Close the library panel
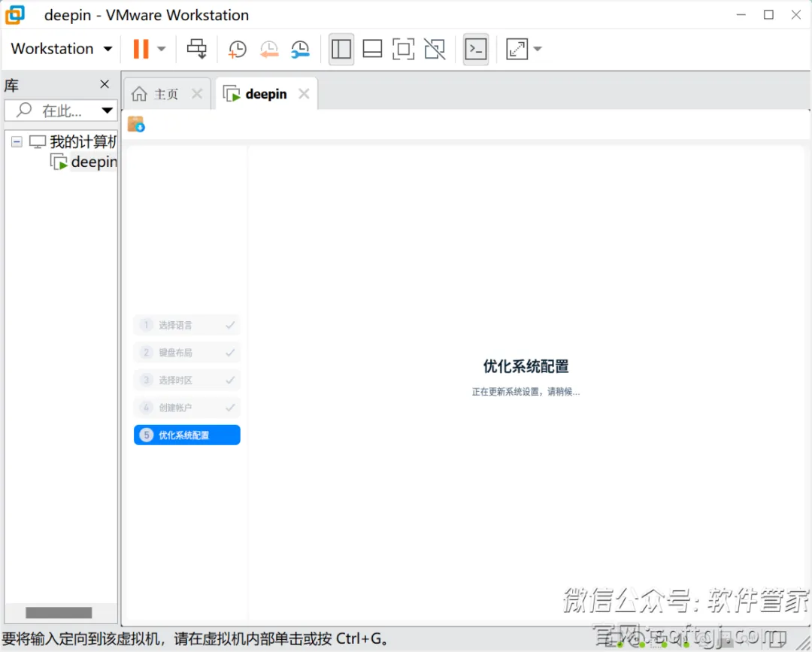 pos(105,84)
